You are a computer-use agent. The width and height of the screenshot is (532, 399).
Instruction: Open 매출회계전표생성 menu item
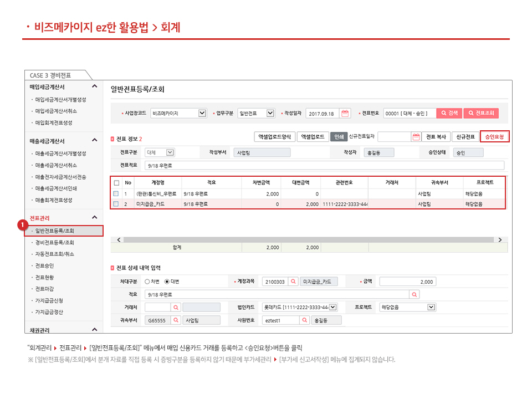(x=54, y=200)
